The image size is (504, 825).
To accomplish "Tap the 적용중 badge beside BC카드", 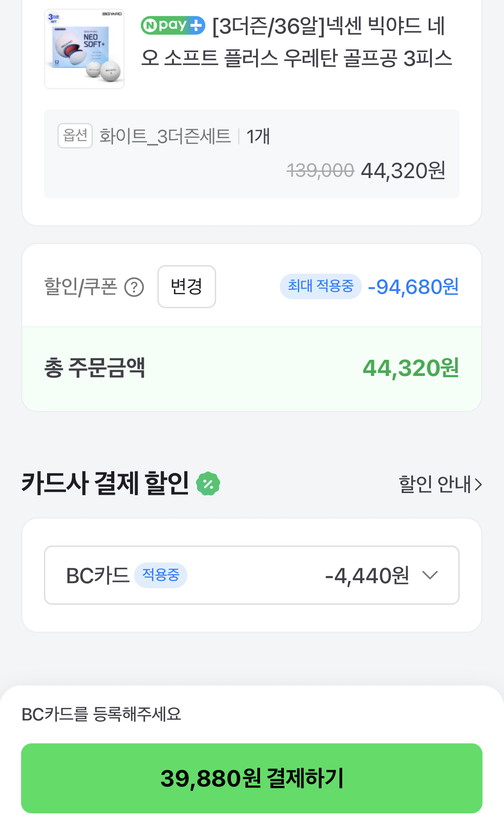I will pyautogui.click(x=161, y=575).
